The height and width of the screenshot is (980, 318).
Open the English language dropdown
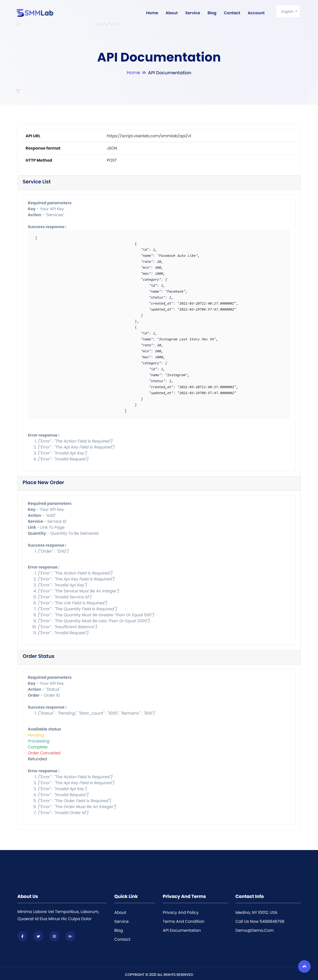[x=288, y=11]
